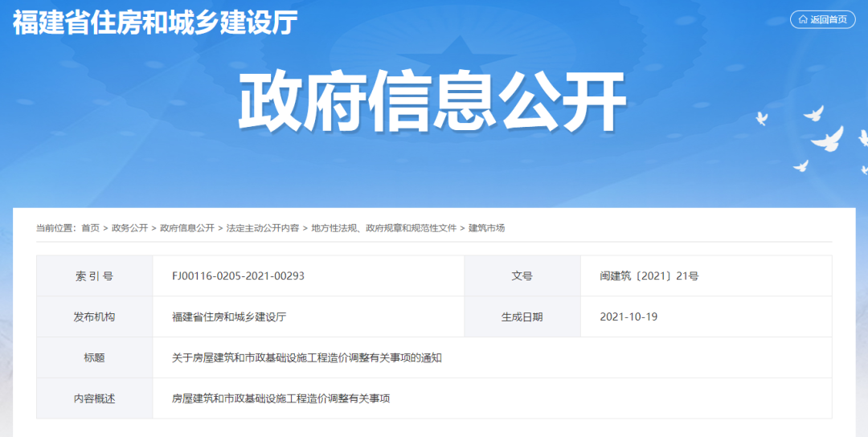Viewport: 868px width, 437px height.
Task: Open 地方性法规、政府规章和规范性文件 breadcrumb link
Action: tap(384, 228)
